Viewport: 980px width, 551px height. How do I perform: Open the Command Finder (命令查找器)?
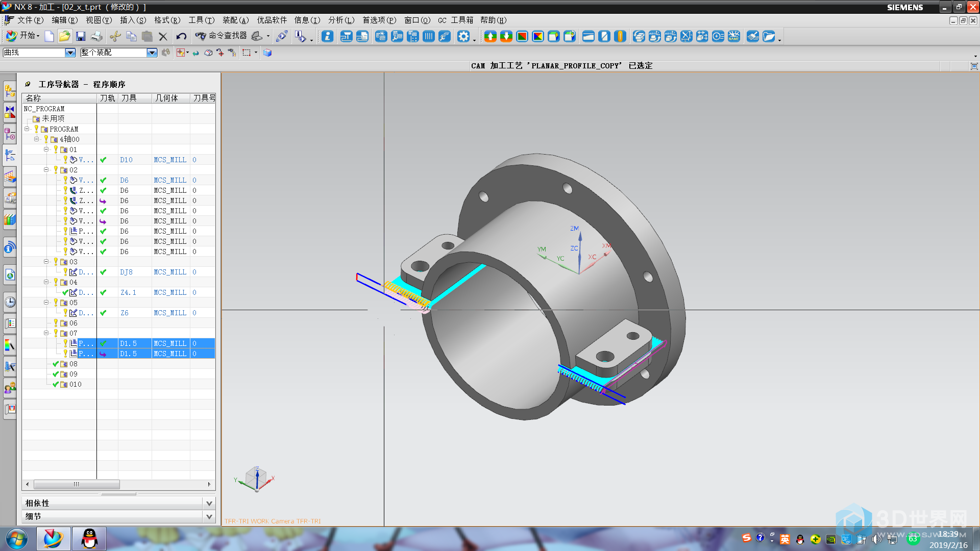[x=221, y=36]
